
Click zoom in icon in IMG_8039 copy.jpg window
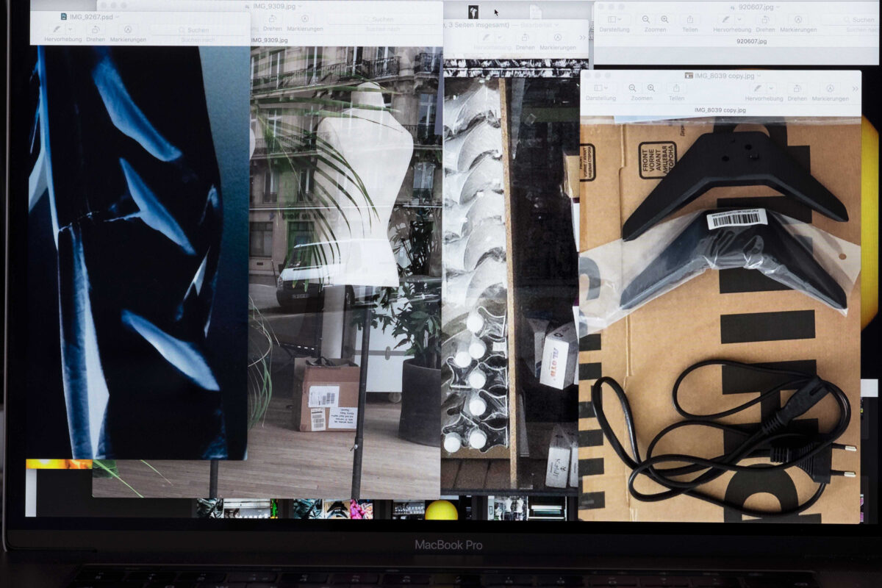651,88
